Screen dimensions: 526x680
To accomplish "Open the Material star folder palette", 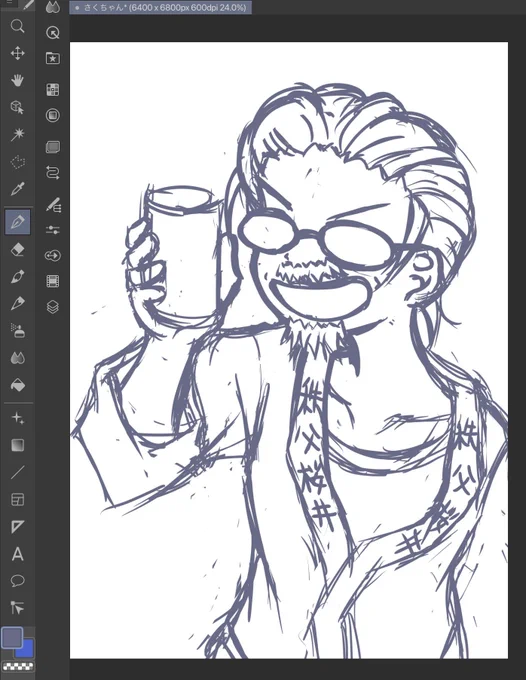I will (x=52, y=58).
